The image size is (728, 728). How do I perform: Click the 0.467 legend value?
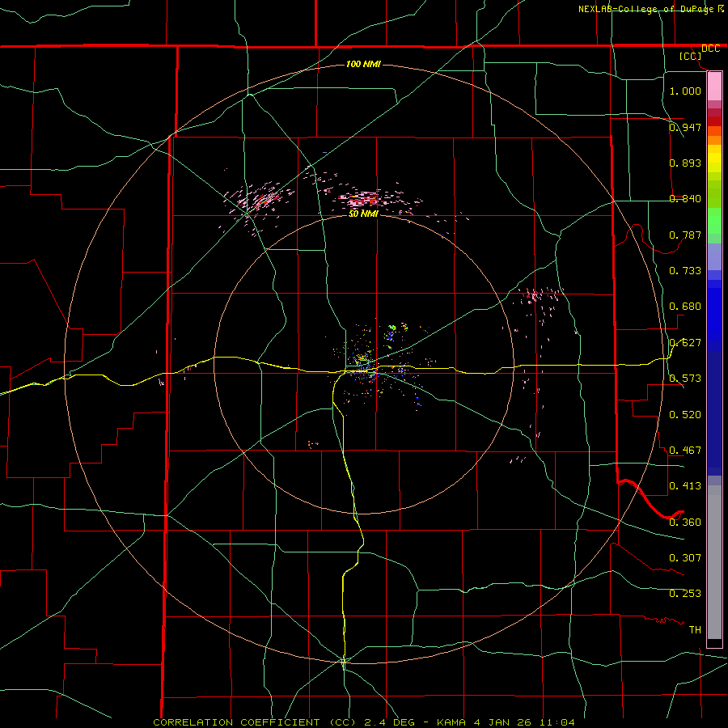[x=685, y=450]
